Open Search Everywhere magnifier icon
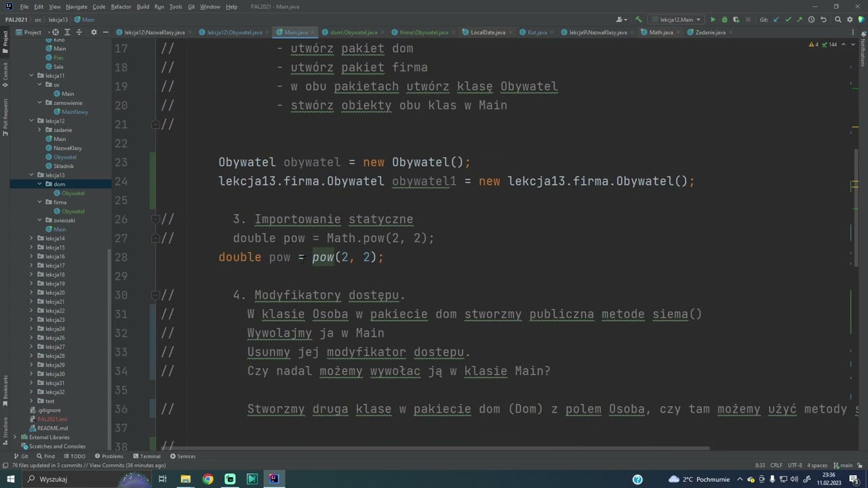 coord(838,20)
